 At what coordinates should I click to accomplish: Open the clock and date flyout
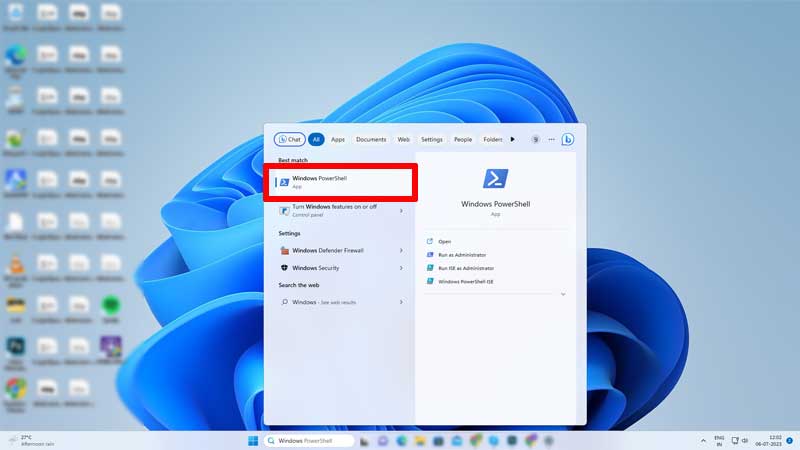[768, 441]
